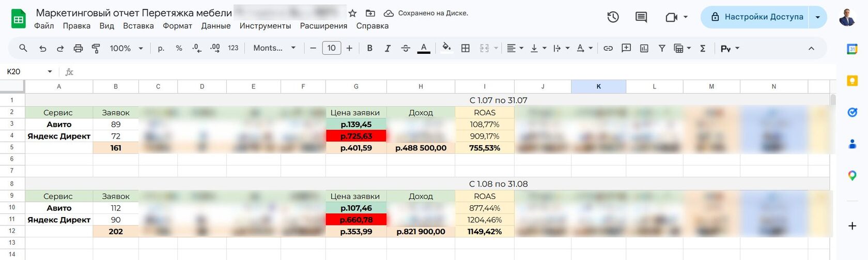Open Google Keep side panel
Image resolution: width=868 pixels, height=260 pixels.
tap(853, 81)
